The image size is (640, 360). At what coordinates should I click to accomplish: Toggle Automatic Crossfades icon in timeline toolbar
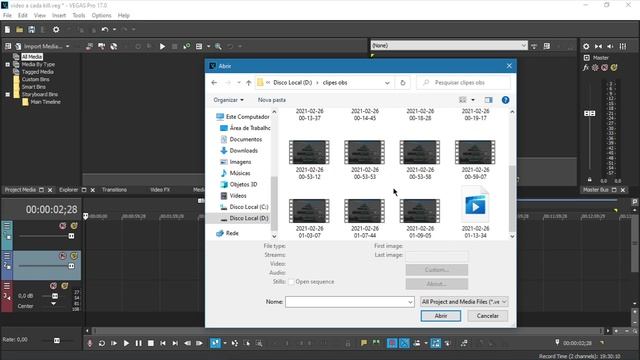coord(404,344)
